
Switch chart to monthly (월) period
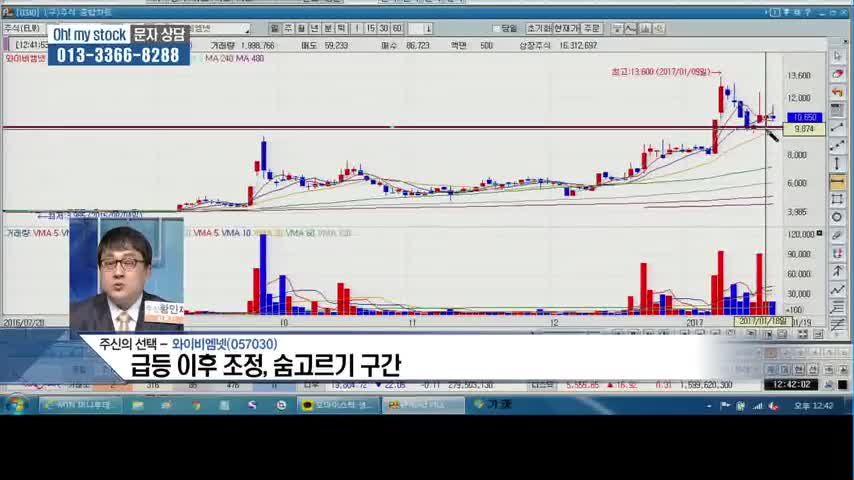[301, 29]
